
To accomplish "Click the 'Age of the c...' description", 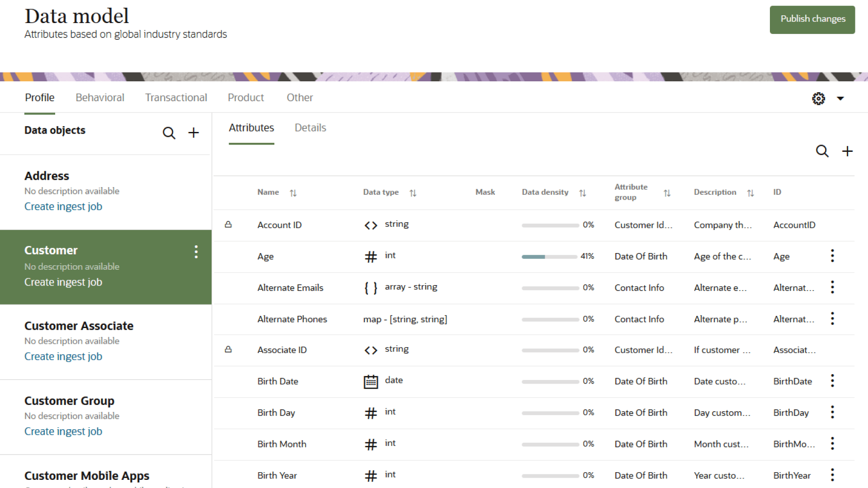I will tap(722, 257).
